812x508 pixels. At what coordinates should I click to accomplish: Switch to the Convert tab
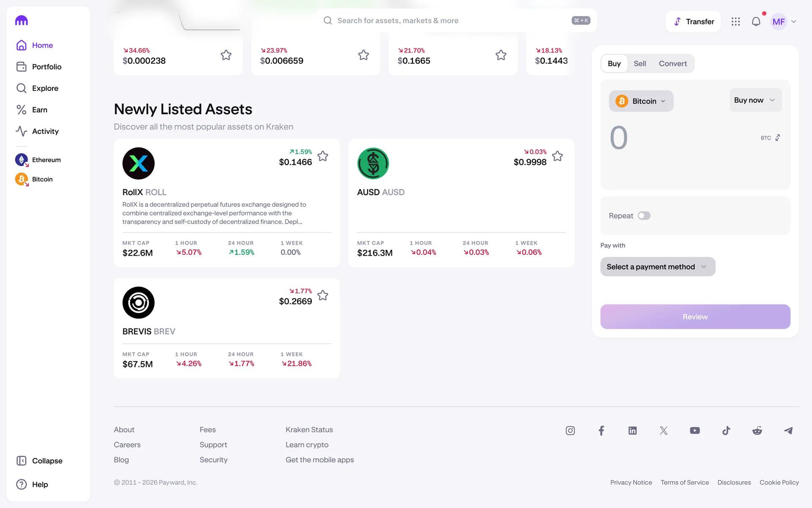(672, 63)
